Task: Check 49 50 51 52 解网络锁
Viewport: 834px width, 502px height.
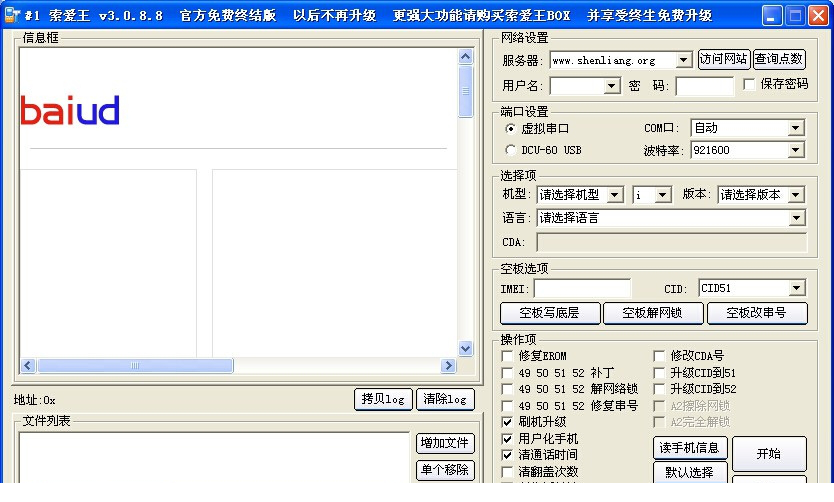Action: 507,389
